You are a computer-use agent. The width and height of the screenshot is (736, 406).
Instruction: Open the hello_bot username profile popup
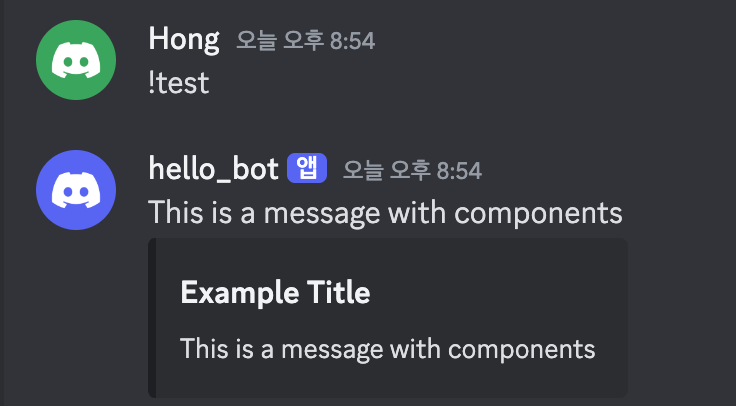pos(214,169)
